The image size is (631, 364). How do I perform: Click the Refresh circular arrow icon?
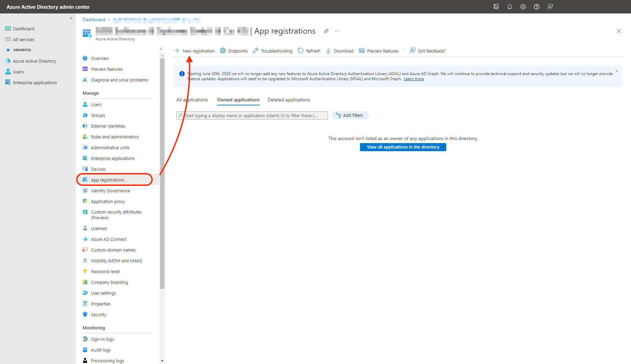(x=300, y=51)
